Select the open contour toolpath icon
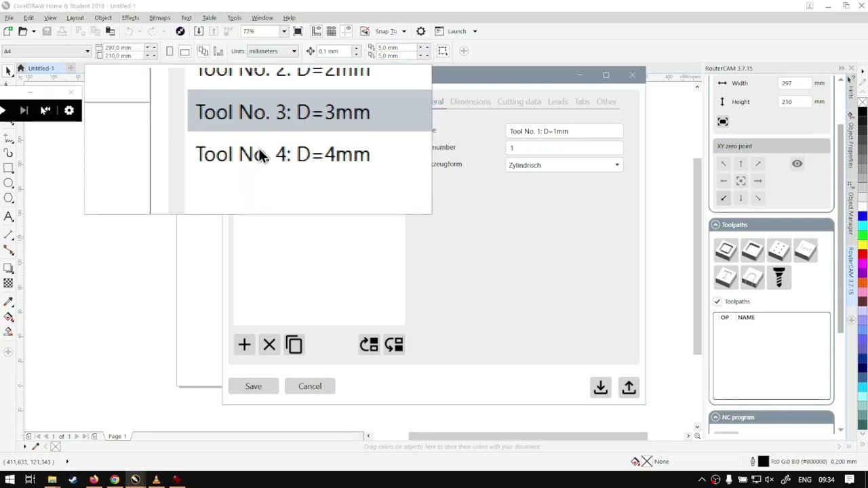The width and height of the screenshot is (868, 488). tap(752, 251)
